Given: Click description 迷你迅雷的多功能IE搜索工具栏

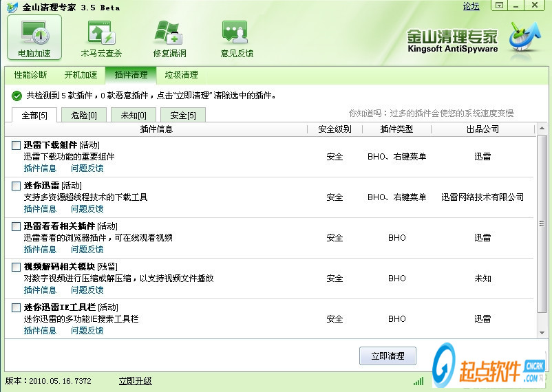Looking at the screenshot, I should [x=81, y=319].
